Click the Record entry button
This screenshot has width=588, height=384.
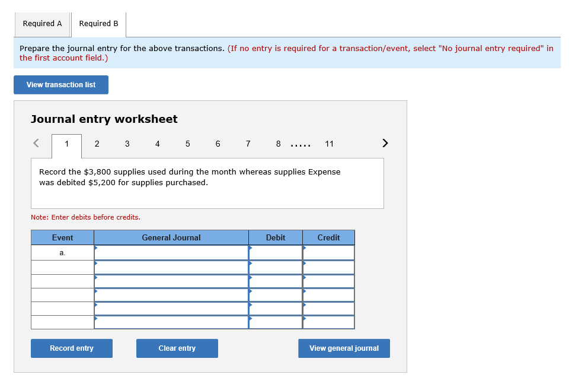71,348
